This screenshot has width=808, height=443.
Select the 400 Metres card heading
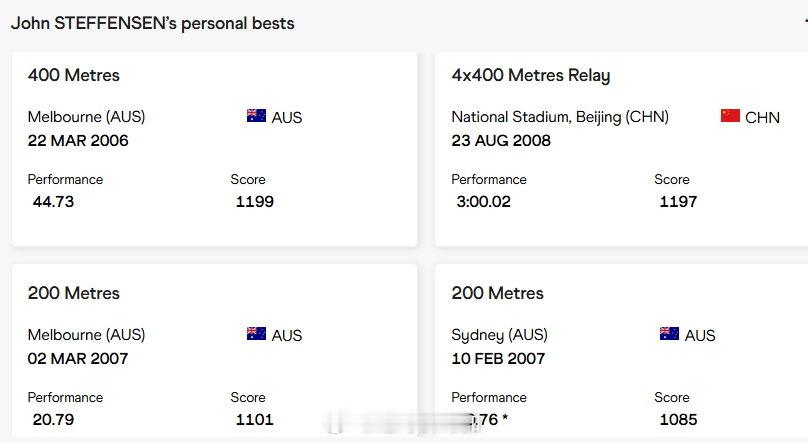click(x=74, y=75)
